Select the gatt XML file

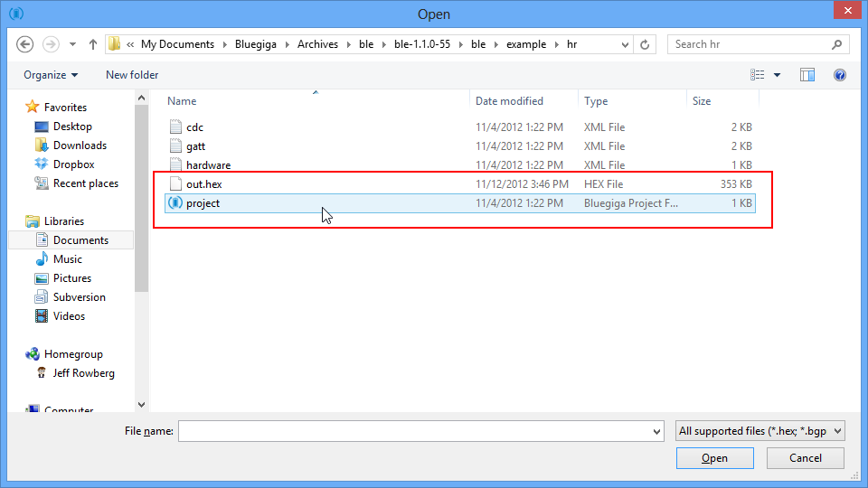[x=460, y=146]
